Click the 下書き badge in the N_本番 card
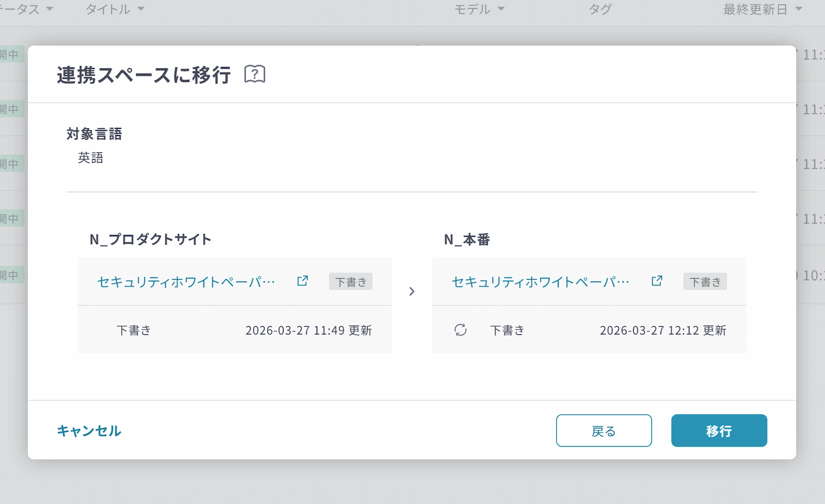 pyautogui.click(x=705, y=282)
